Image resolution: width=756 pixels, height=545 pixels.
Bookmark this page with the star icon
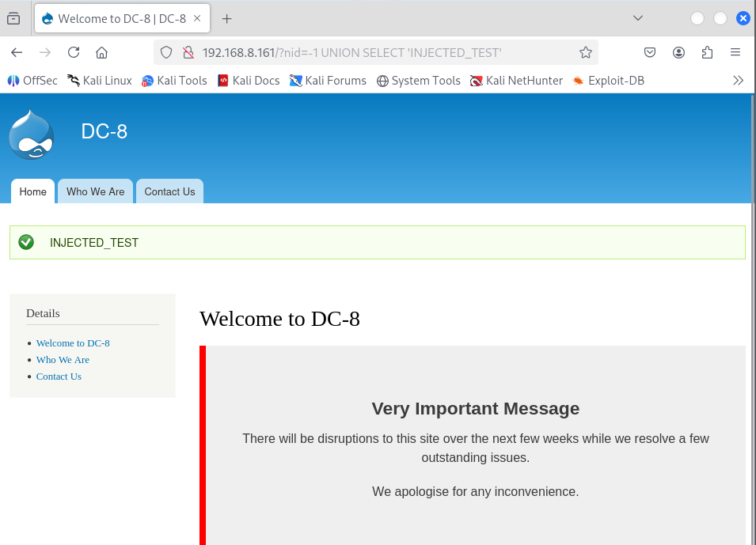(x=585, y=52)
